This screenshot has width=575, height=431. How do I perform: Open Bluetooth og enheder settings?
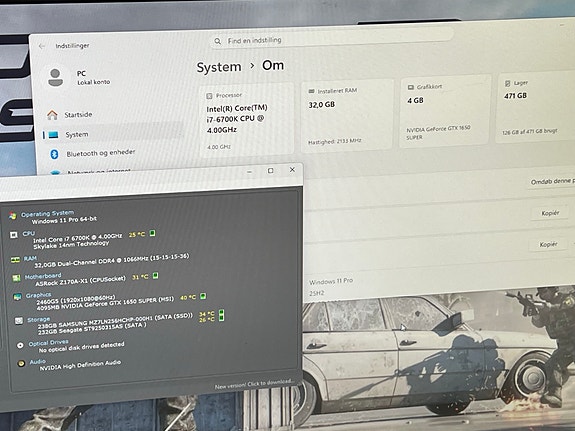click(x=100, y=153)
